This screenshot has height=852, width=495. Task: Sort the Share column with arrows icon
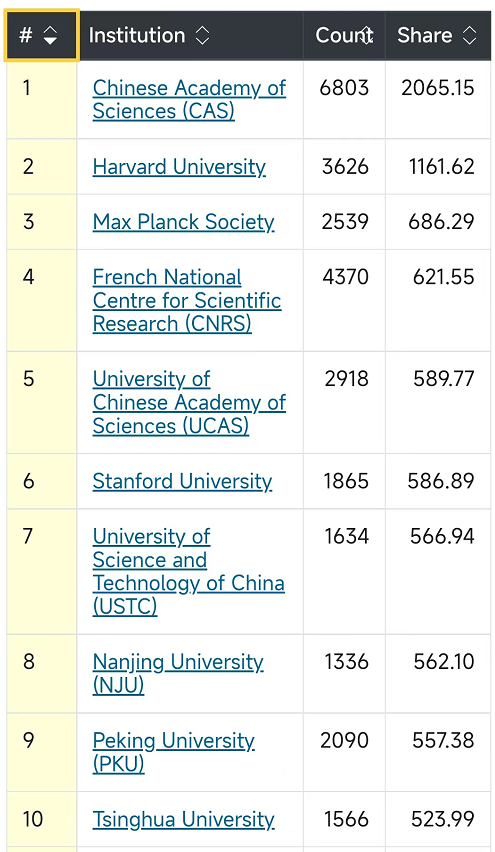[469, 36]
